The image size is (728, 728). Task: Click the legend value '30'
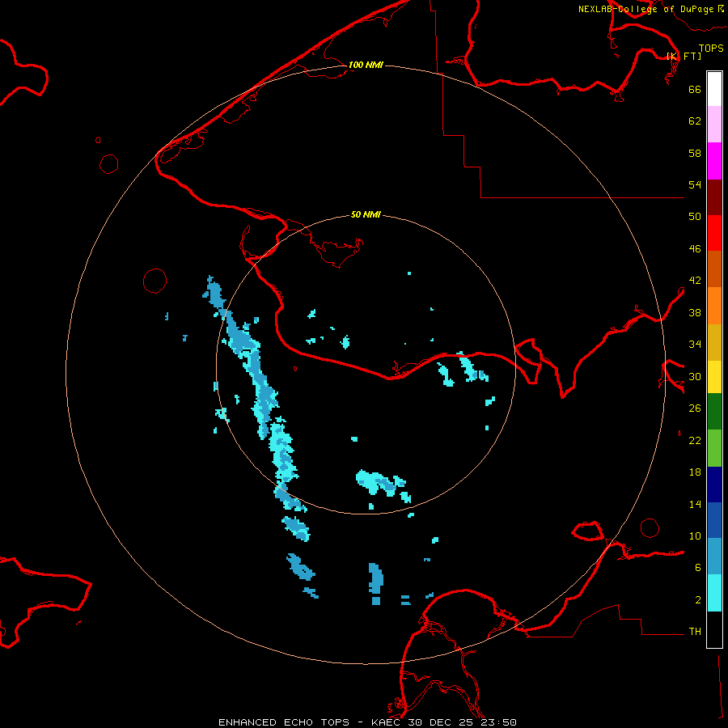tap(695, 376)
